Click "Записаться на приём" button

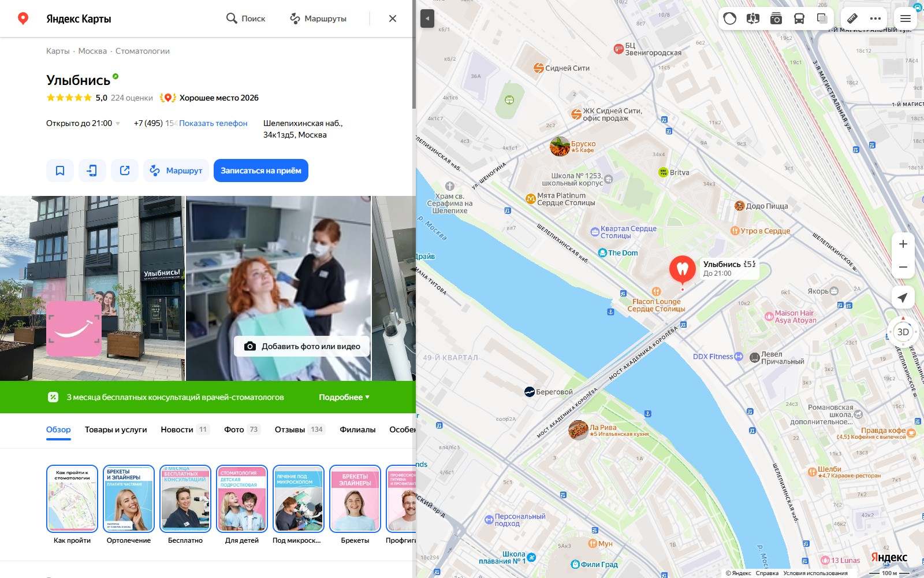261,171
